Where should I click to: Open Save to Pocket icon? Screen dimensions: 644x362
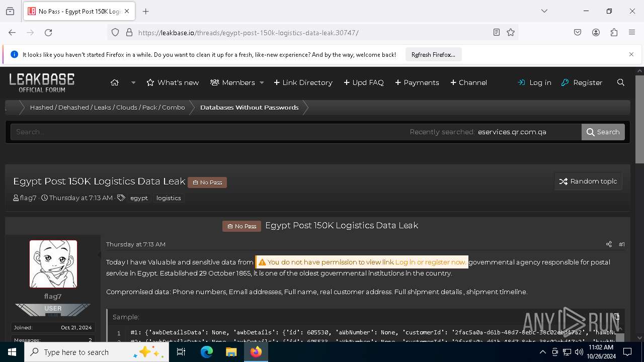point(578,32)
